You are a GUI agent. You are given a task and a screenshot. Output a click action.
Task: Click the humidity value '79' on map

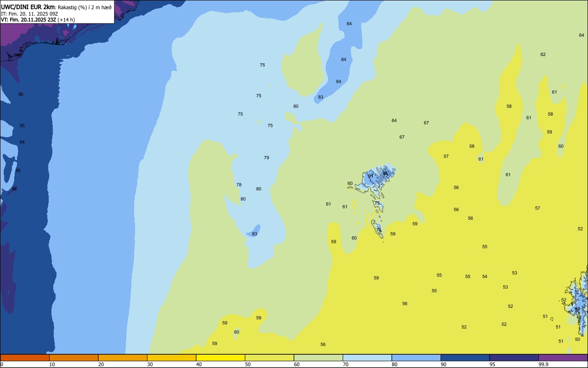(x=266, y=158)
